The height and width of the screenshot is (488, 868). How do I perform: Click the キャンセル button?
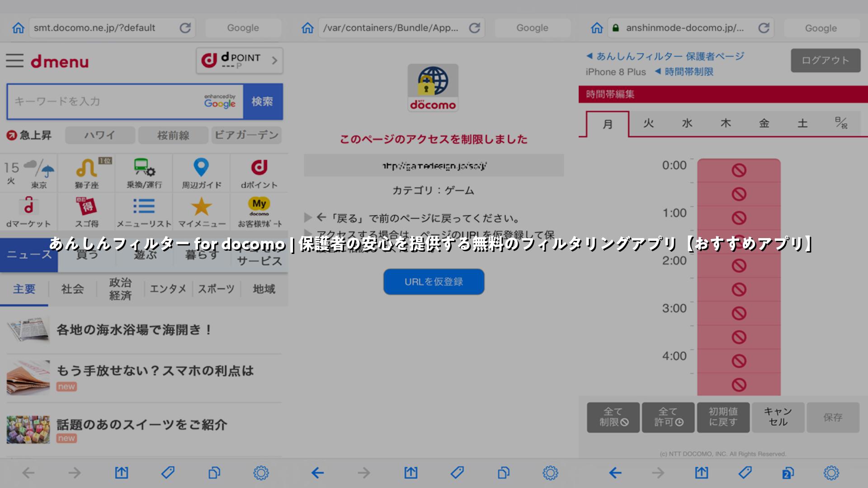[778, 418]
